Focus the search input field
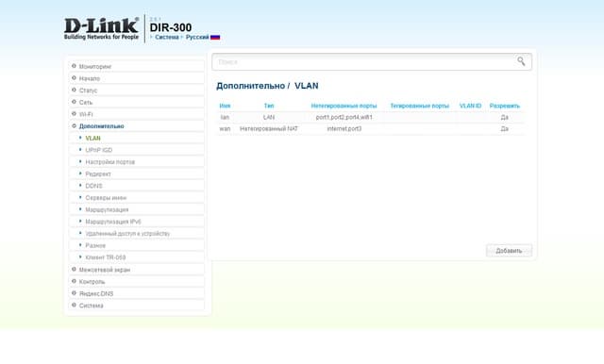Viewport: 604px width, 364px height. click(372, 62)
